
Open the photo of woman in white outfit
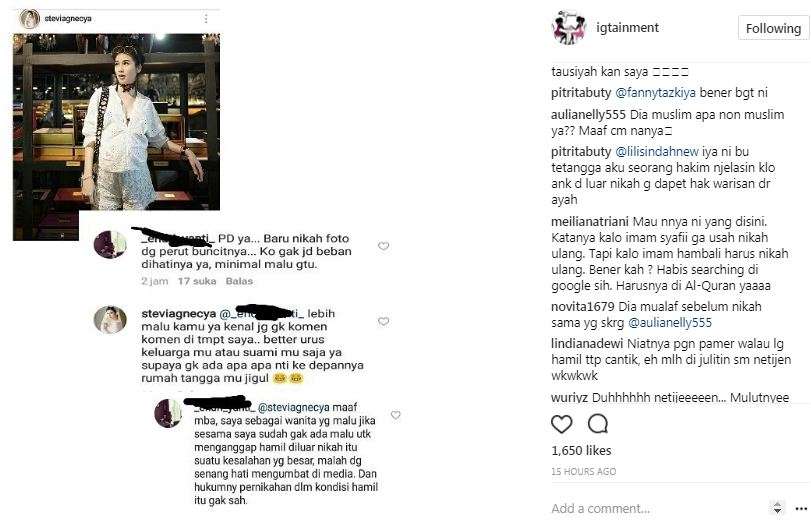[116, 122]
